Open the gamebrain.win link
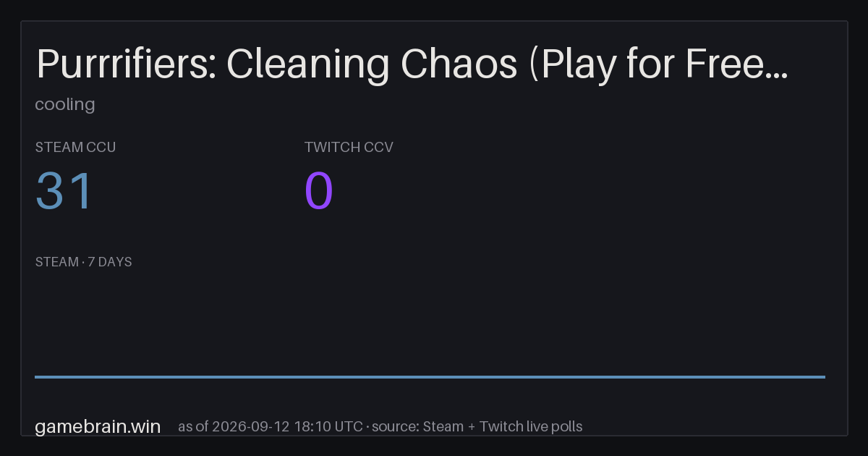Image resolution: width=868 pixels, height=456 pixels. (98, 426)
